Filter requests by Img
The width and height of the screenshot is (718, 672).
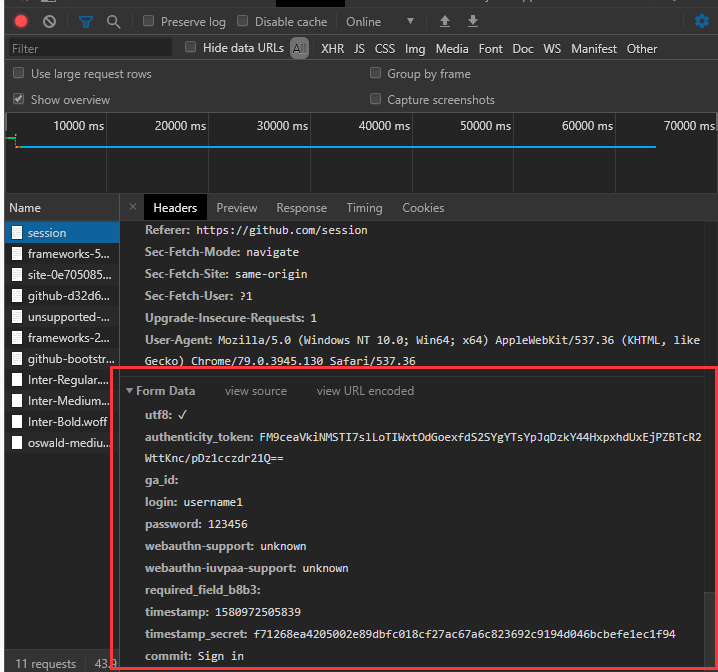(x=415, y=49)
